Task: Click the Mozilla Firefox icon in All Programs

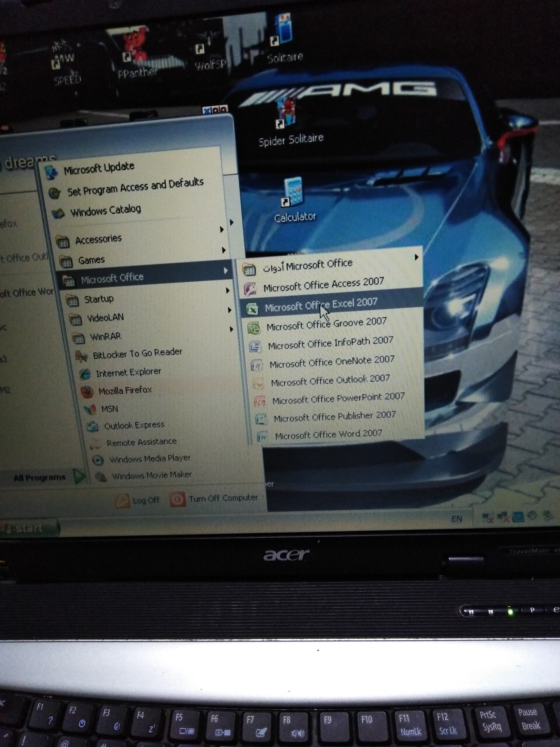Action: coord(87,392)
